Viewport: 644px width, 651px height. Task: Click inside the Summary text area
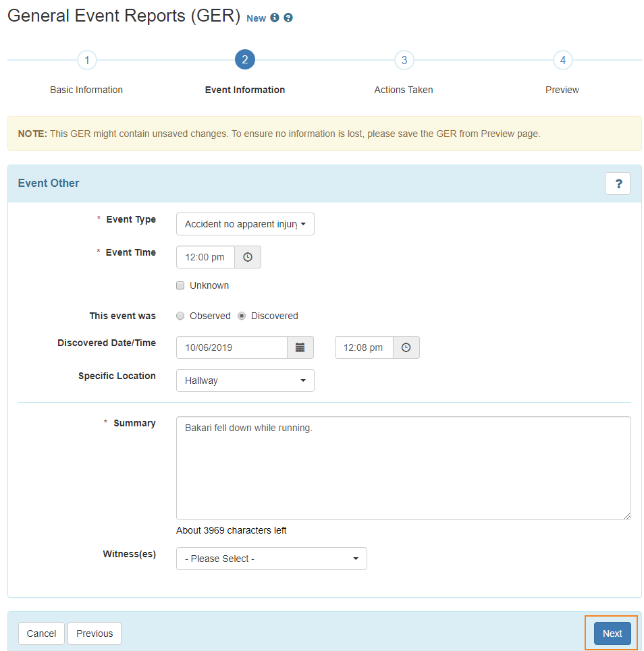pos(404,468)
